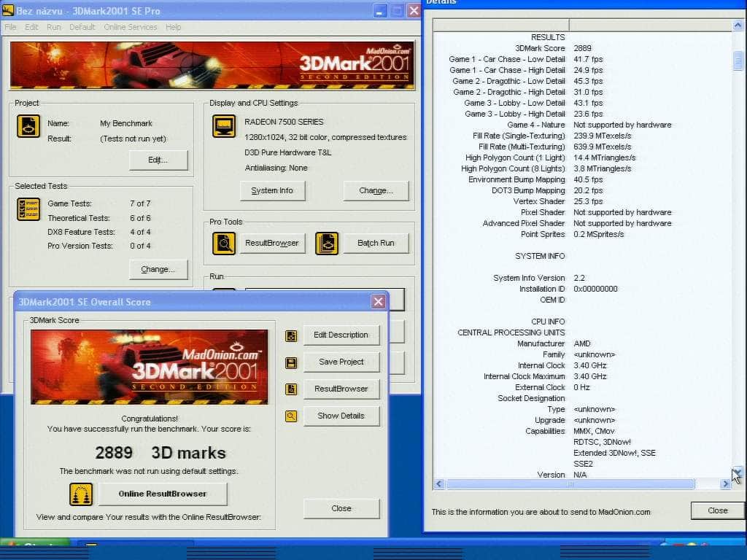Click '1280x1024, 32 bit color, compressed textures' text
The width and height of the screenshot is (747, 560).
[325, 137]
